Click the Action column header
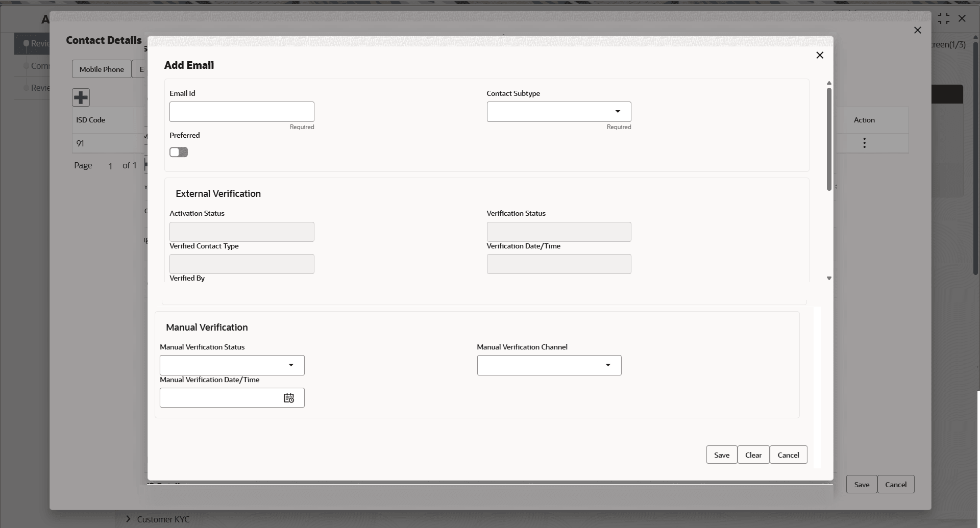 [864, 120]
